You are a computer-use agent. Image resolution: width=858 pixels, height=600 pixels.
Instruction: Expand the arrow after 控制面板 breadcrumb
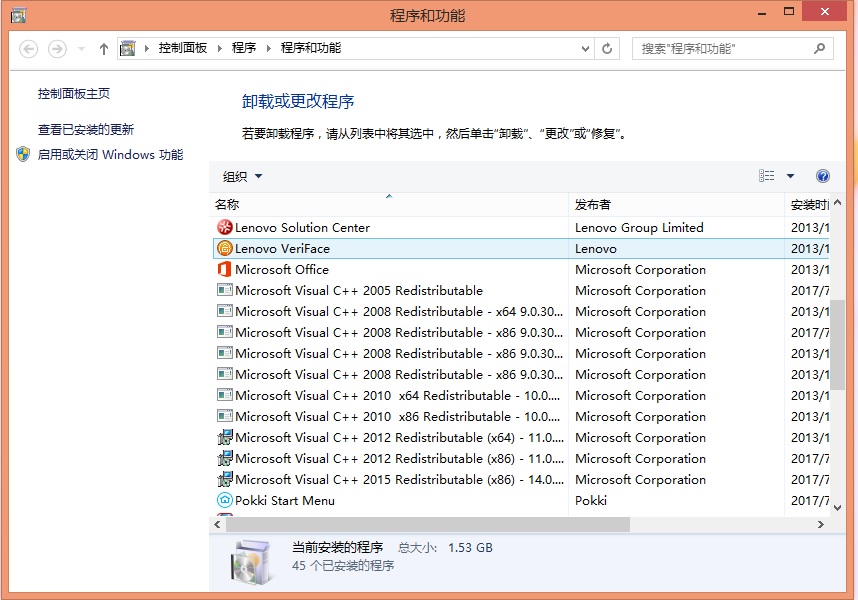219,48
